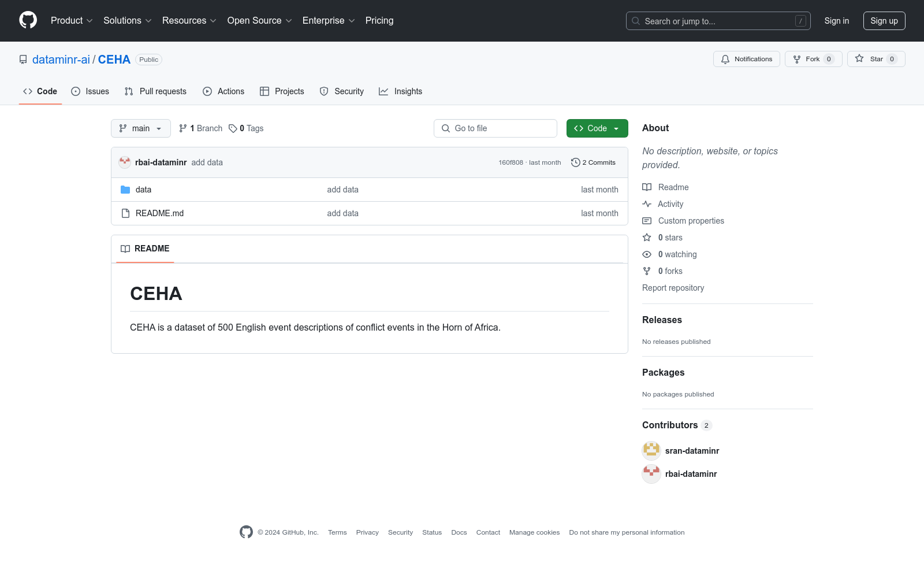
Task: Click the fork icon in Fork button
Action: [797, 59]
